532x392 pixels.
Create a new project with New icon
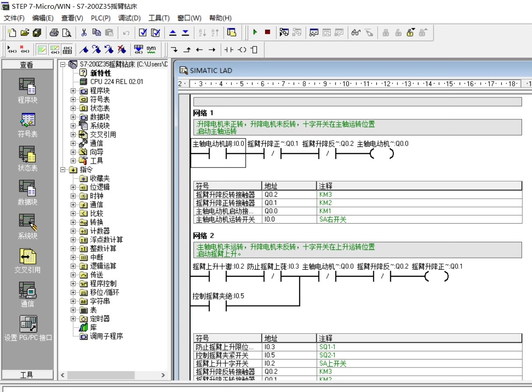coord(12,32)
